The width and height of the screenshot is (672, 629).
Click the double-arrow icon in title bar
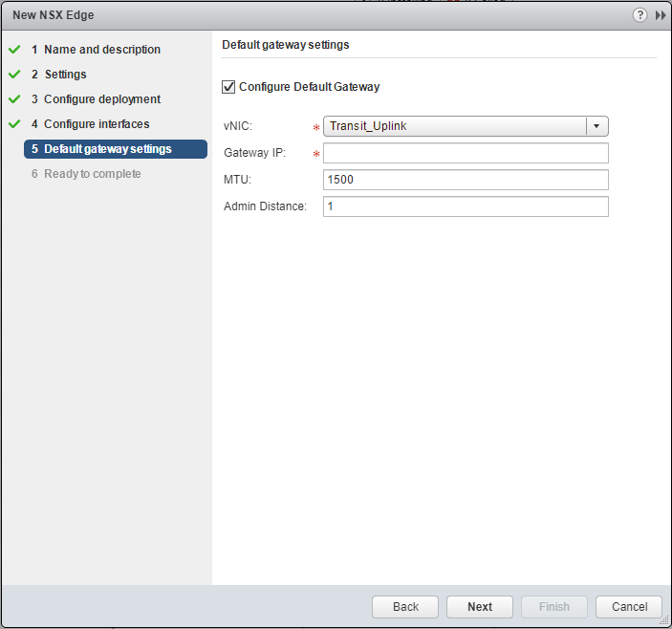660,15
